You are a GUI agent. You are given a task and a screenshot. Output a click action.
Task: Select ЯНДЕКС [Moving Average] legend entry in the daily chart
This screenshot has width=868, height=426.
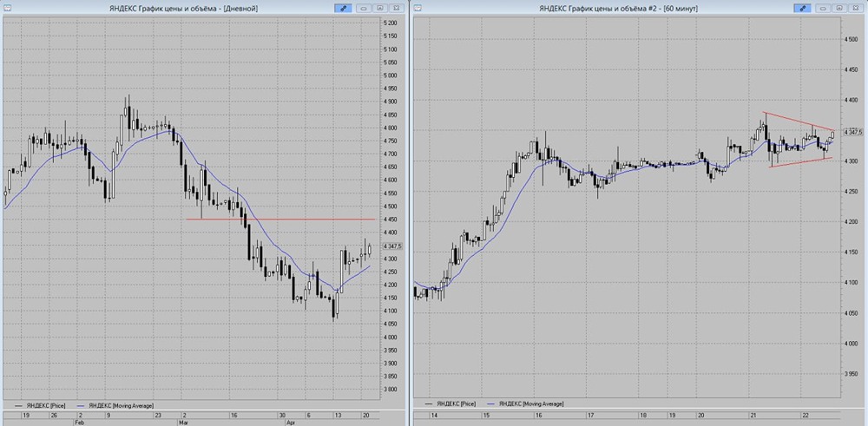tap(114, 405)
